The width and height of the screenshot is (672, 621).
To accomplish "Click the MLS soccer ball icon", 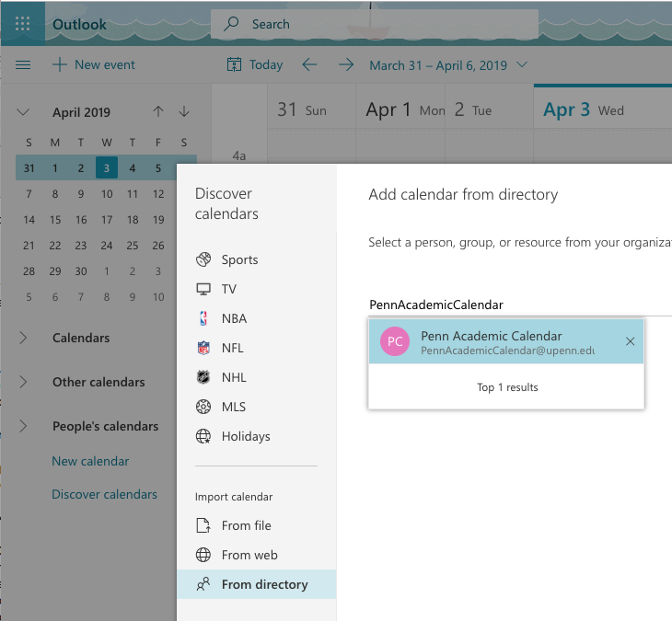I will [203, 407].
